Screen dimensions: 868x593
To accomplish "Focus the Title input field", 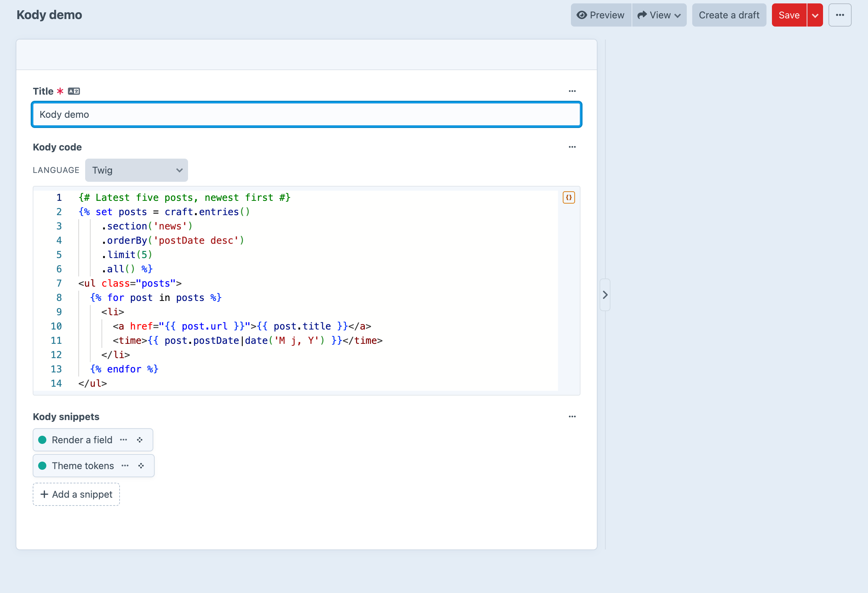I will pos(306,114).
